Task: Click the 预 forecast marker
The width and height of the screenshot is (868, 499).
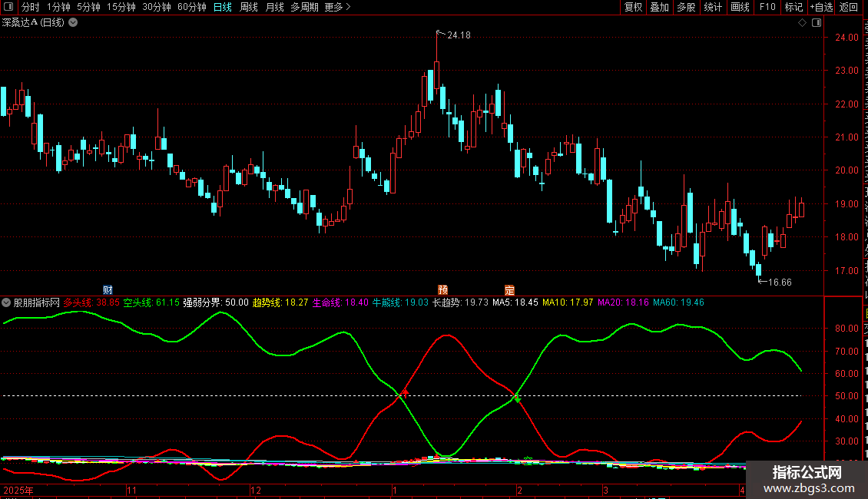Action: click(443, 290)
